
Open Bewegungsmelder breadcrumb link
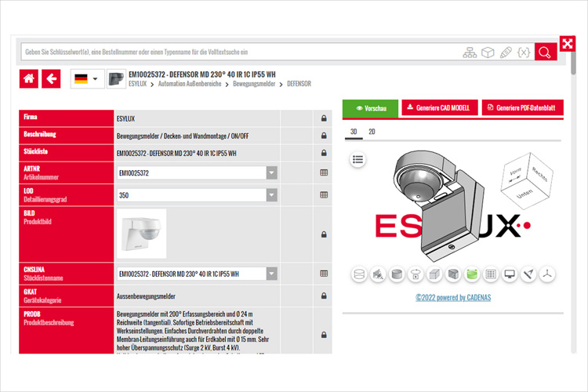[x=254, y=84]
